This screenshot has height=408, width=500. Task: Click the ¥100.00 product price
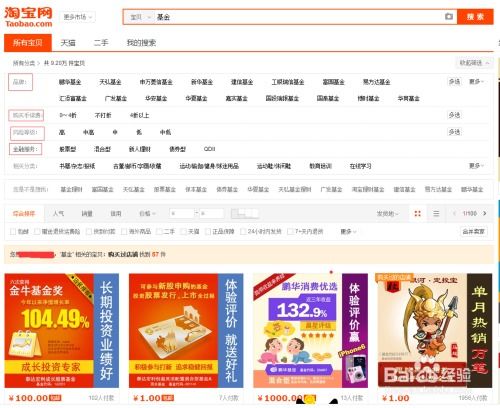coord(28,398)
